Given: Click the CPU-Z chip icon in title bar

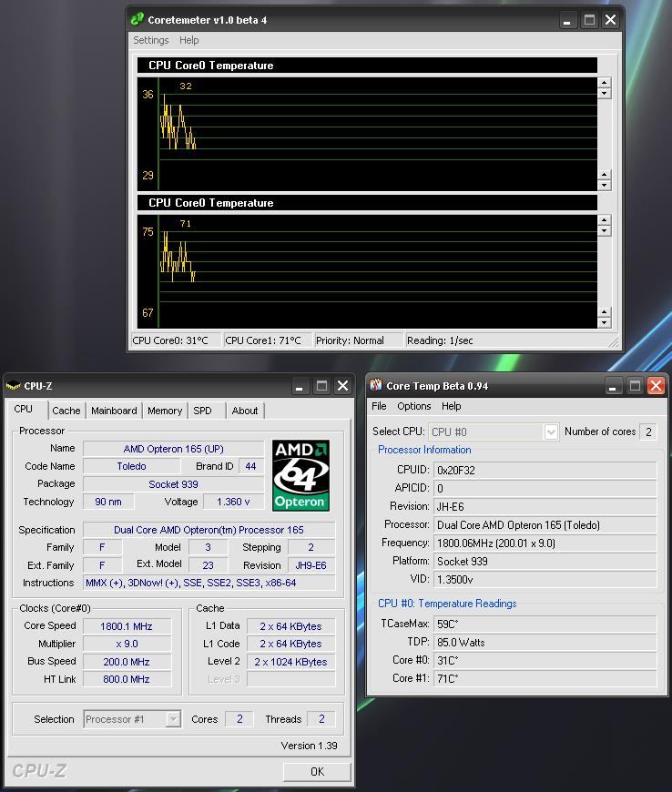Looking at the screenshot, I should (x=13, y=386).
